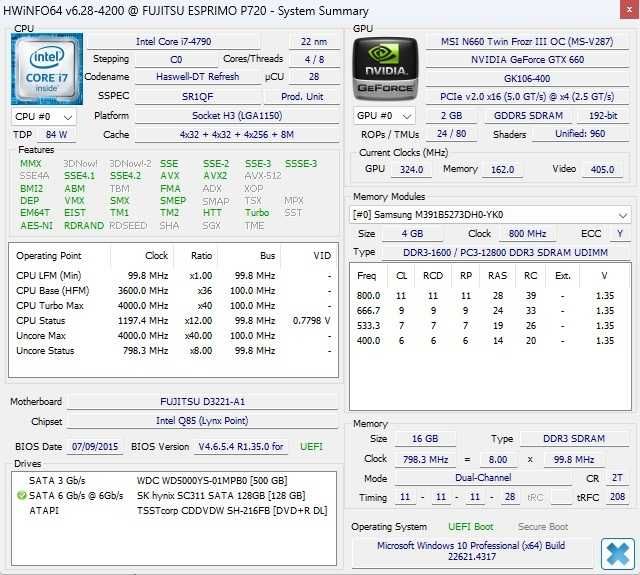640x575 pixels.
Task: Expand the memory module dropdown Samsung M391B5273DH0-YK0
Action: [490, 215]
